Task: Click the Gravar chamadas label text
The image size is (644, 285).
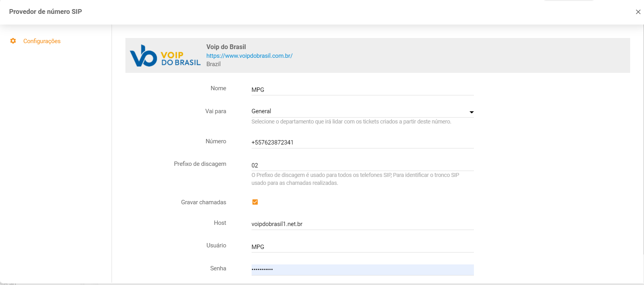Action: coord(203,202)
